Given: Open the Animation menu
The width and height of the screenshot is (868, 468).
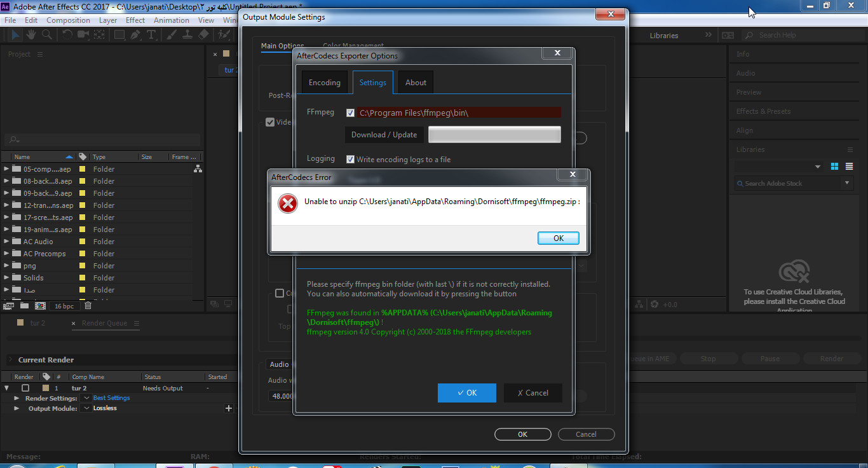Looking at the screenshot, I should (172, 20).
